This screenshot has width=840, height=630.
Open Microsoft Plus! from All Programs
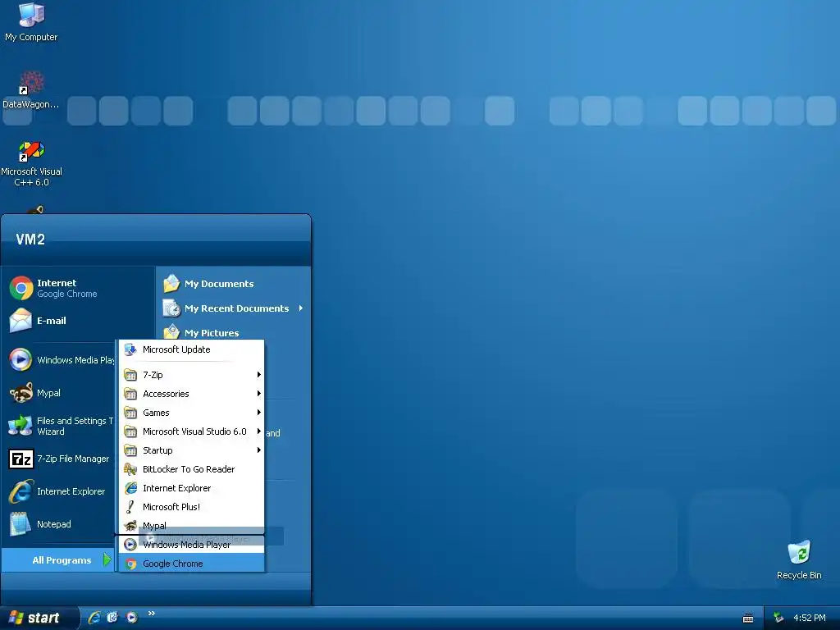point(192,507)
